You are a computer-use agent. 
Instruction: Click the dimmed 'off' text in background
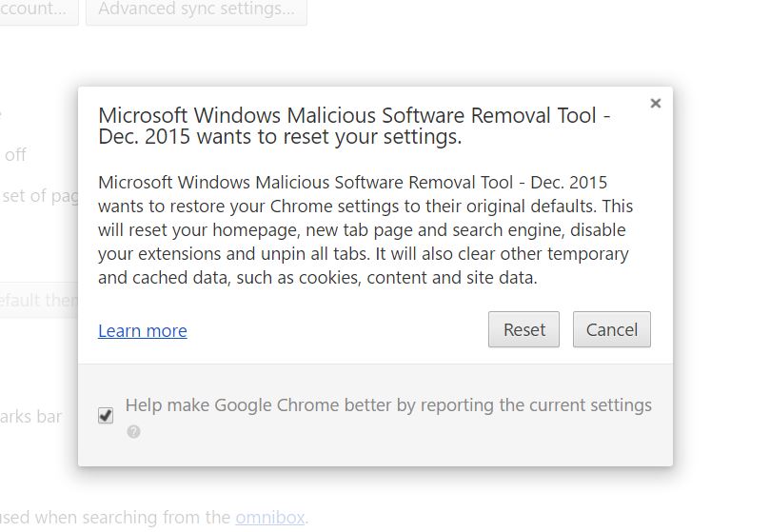[15, 155]
